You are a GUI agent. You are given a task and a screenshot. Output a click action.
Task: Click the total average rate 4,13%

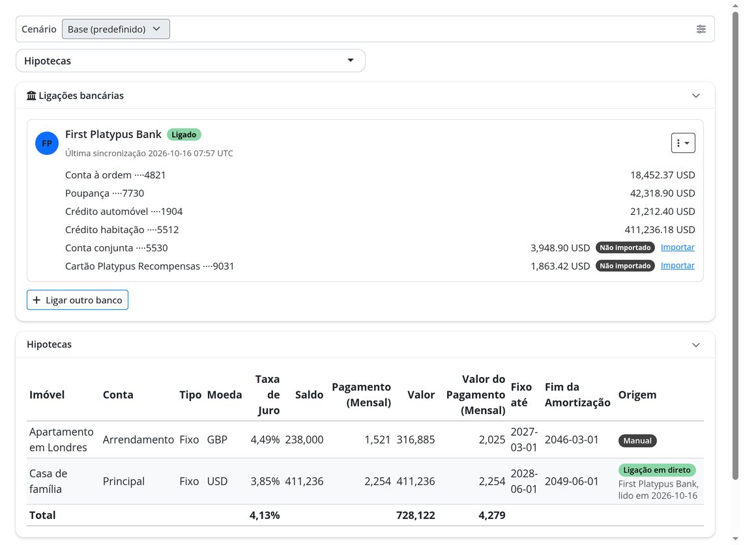click(x=265, y=515)
